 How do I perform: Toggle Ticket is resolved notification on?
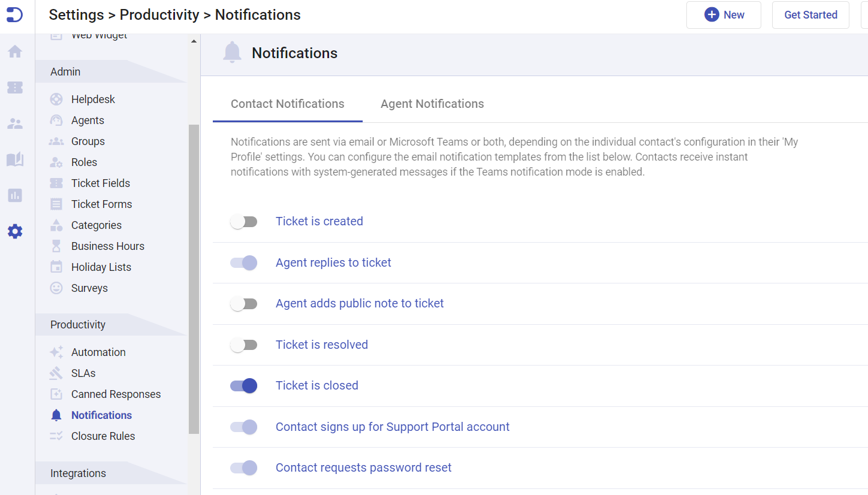coord(244,345)
